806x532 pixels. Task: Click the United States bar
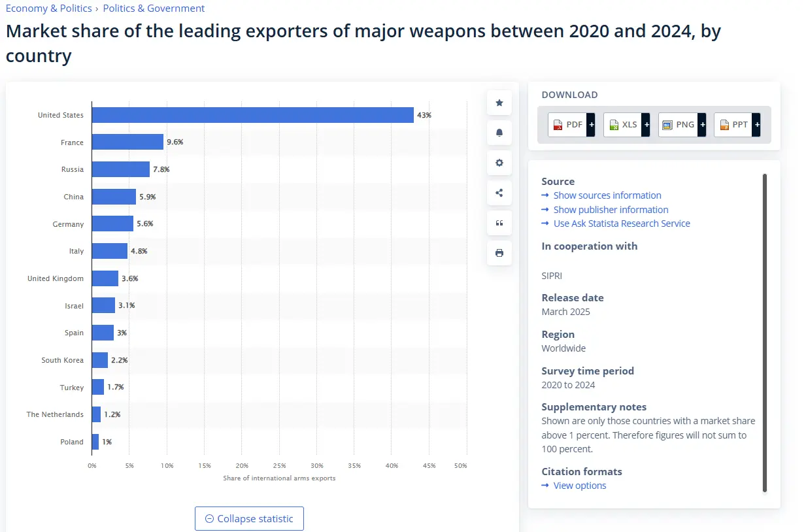(252, 115)
